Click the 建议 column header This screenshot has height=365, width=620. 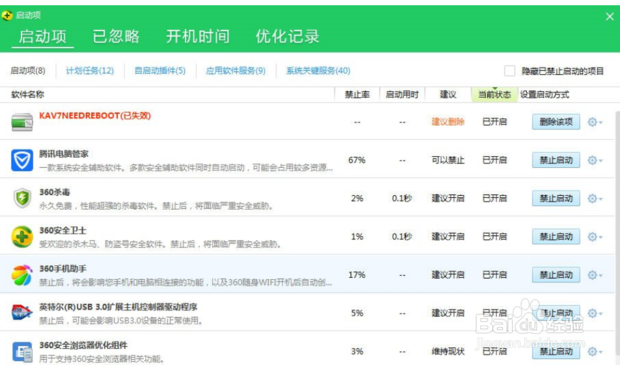(448, 95)
